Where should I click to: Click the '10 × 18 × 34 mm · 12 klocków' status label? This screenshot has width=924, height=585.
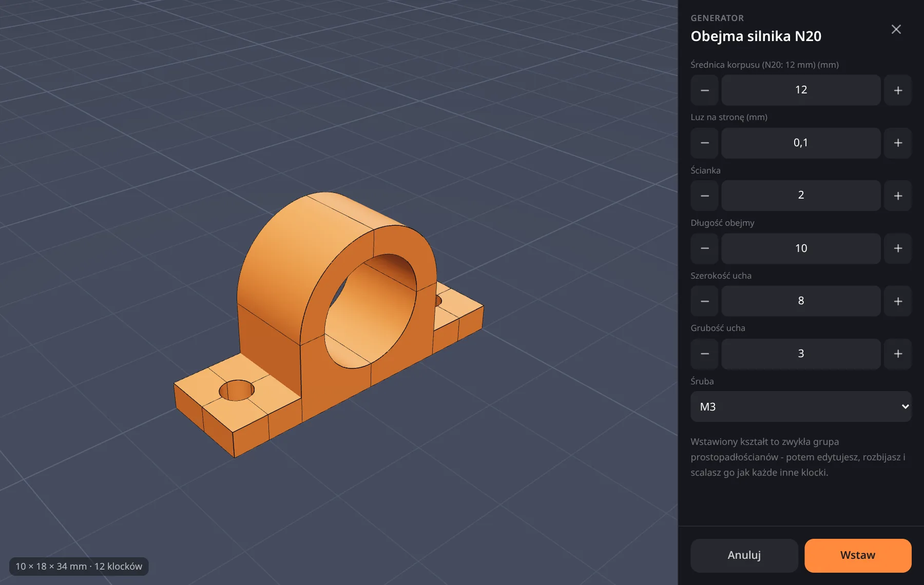[79, 567]
